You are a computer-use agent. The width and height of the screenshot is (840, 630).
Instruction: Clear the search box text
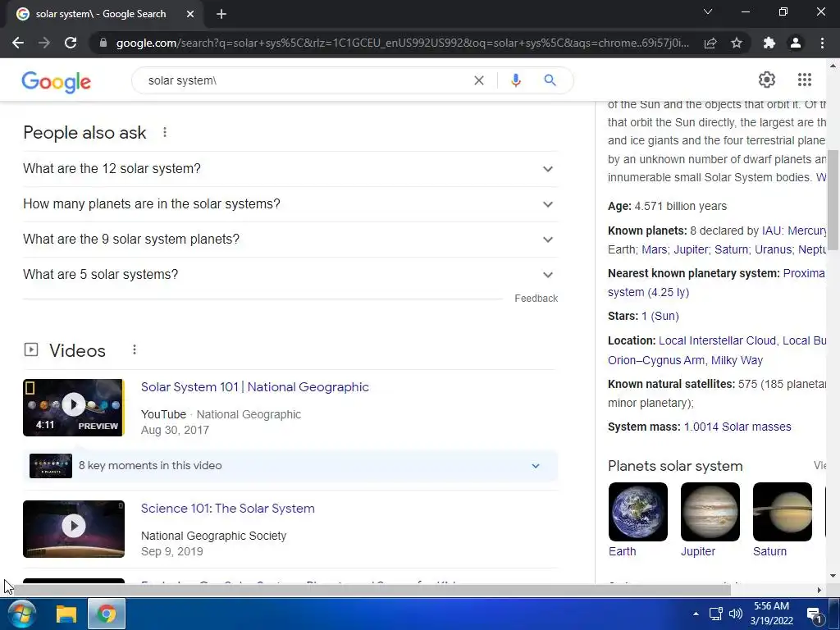479,80
